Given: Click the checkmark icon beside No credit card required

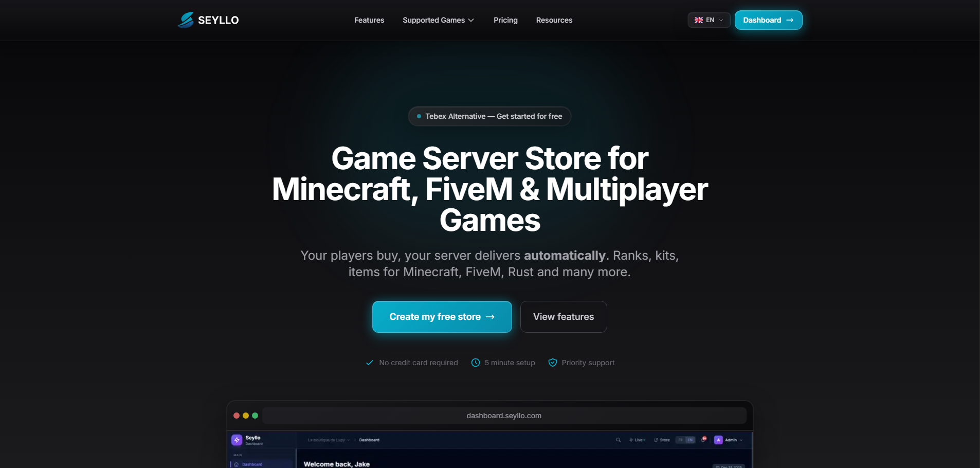Looking at the screenshot, I should [370, 363].
